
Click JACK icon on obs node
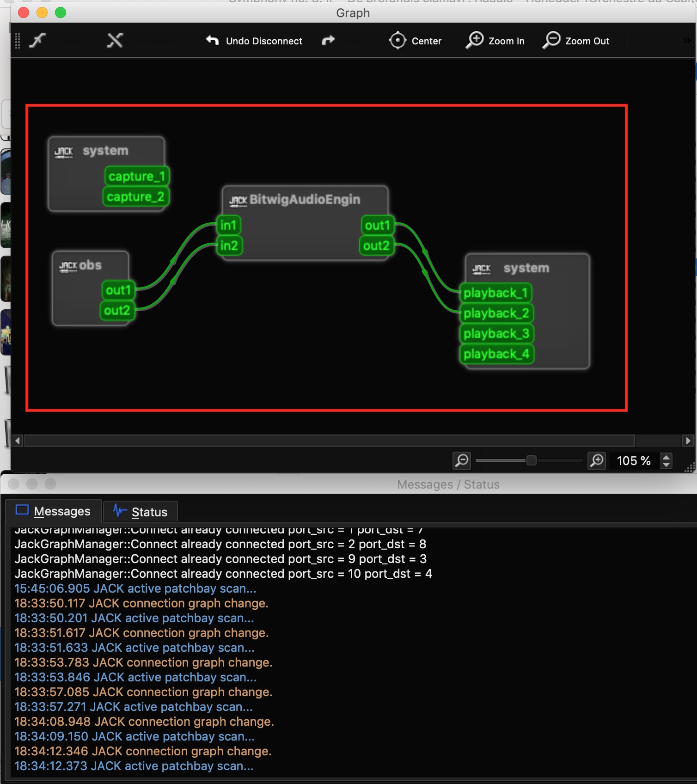pos(68,266)
